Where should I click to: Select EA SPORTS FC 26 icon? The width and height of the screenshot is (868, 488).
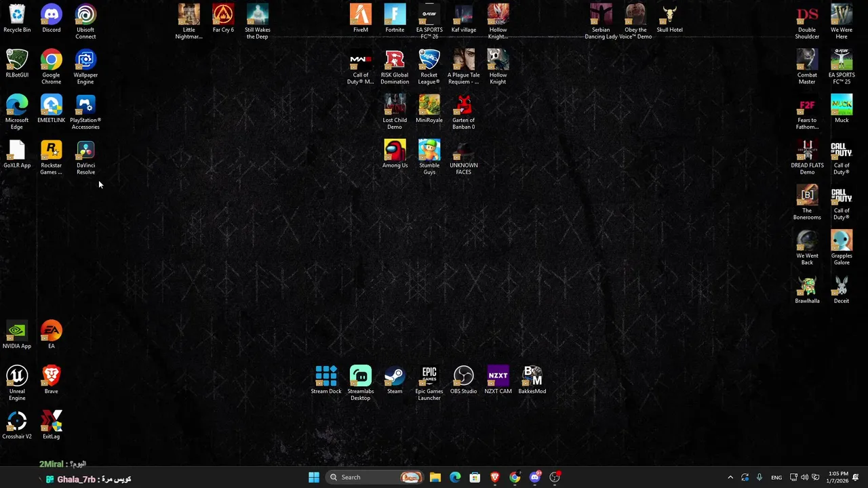click(429, 22)
